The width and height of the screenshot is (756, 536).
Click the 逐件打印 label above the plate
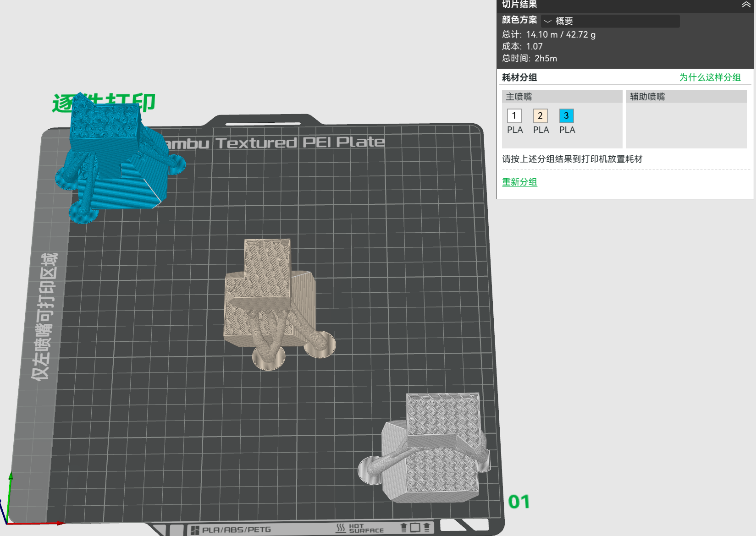tap(104, 103)
